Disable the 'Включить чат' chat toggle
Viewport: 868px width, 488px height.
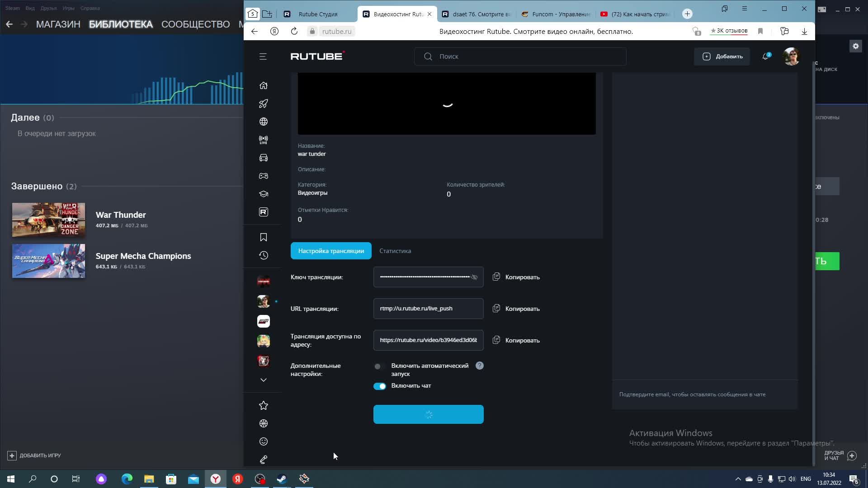pos(380,386)
